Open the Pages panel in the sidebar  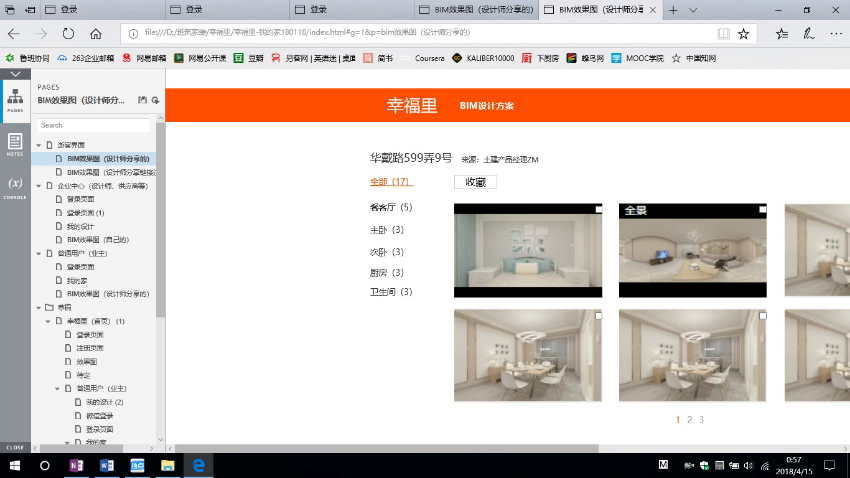[15, 100]
